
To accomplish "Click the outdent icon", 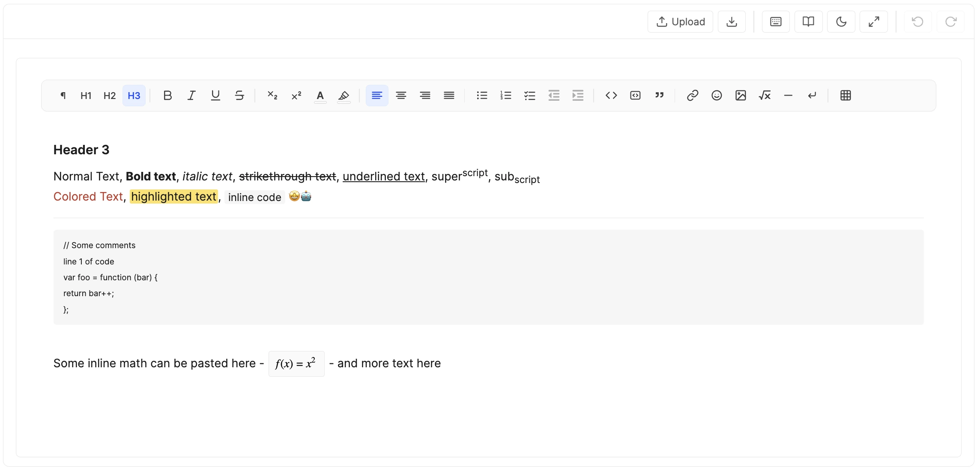I will (x=554, y=95).
